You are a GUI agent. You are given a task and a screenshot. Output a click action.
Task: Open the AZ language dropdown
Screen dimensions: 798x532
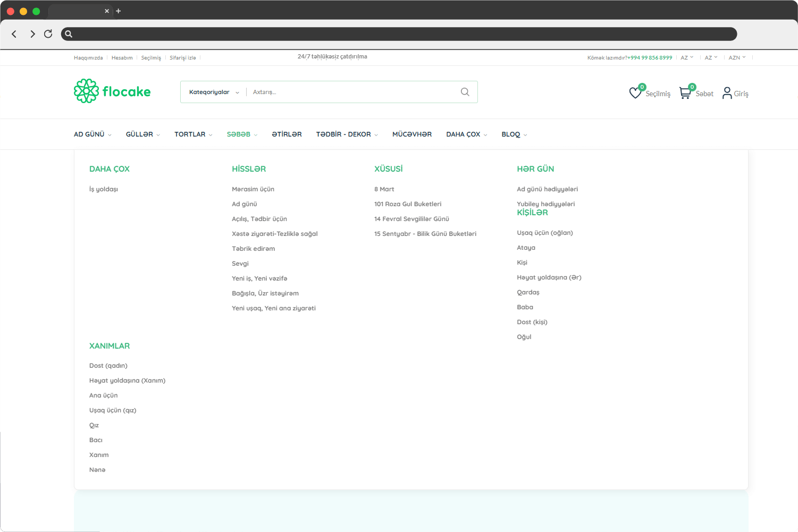click(x=687, y=57)
